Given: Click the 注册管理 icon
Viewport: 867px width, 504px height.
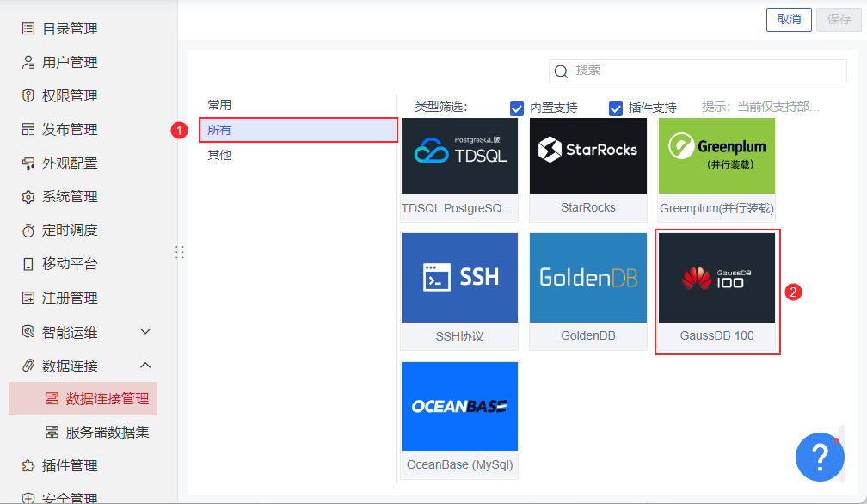Looking at the screenshot, I should click(x=28, y=298).
